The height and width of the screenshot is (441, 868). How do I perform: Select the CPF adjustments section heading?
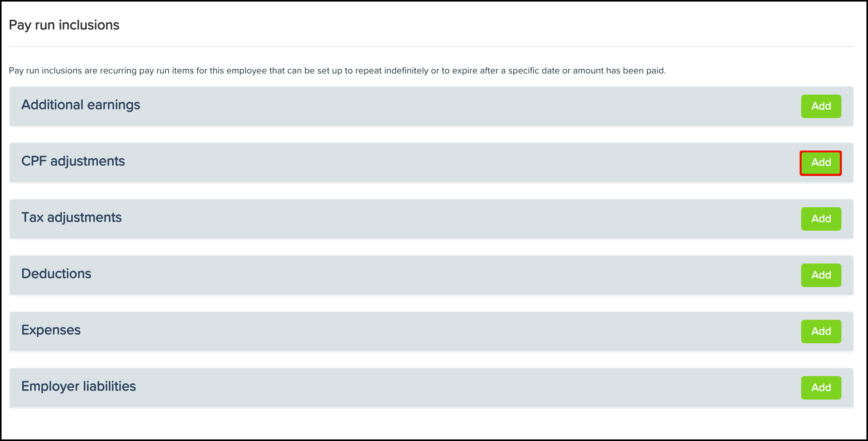73,161
